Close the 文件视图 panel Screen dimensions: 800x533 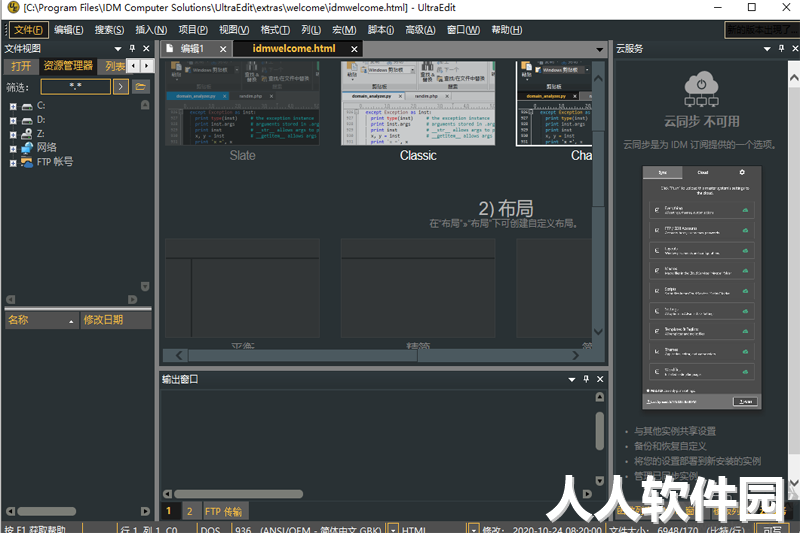146,48
